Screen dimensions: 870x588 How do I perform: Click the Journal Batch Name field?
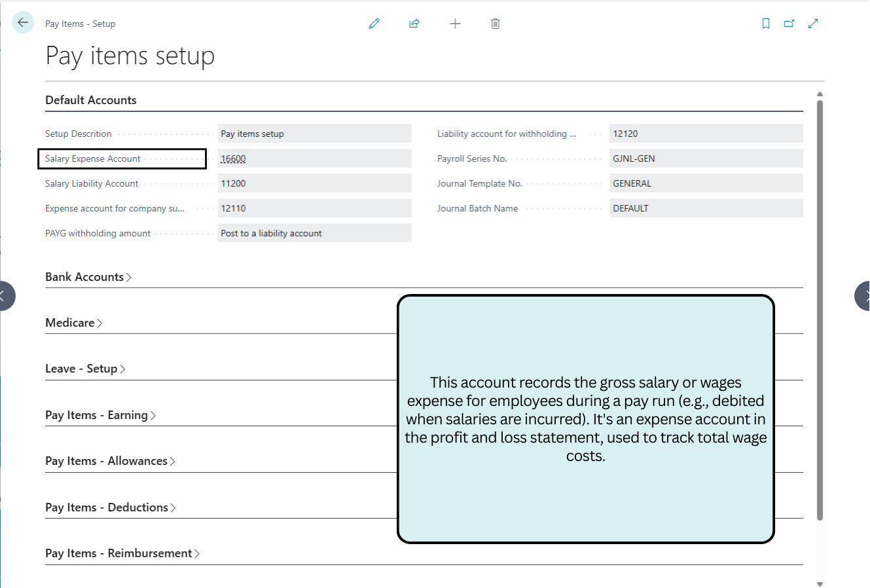point(706,208)
